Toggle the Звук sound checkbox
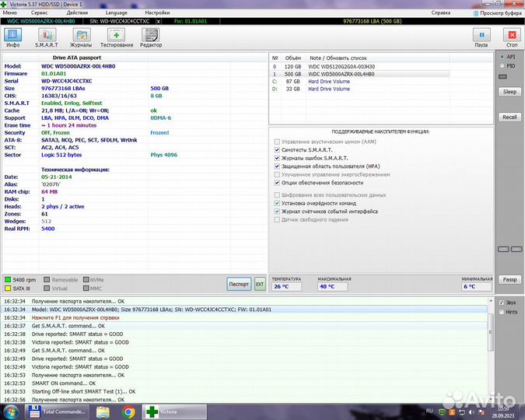Screen dimensions: 525x420 [x=501, y=303]
